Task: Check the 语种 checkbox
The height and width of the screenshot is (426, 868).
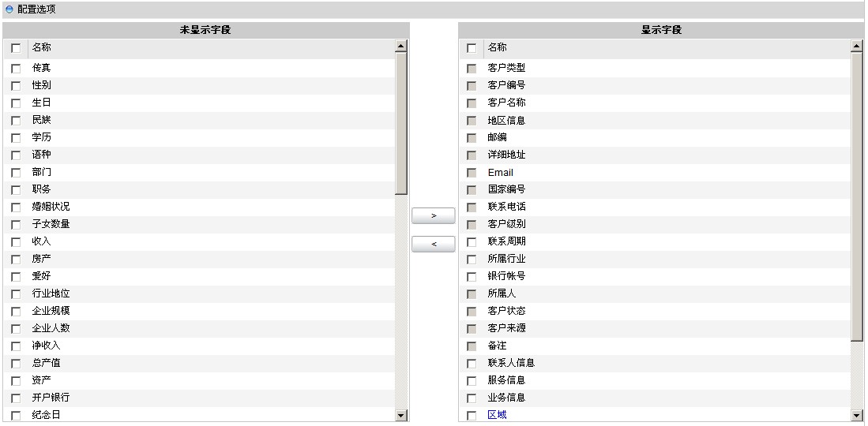Action: pos(16,155)
